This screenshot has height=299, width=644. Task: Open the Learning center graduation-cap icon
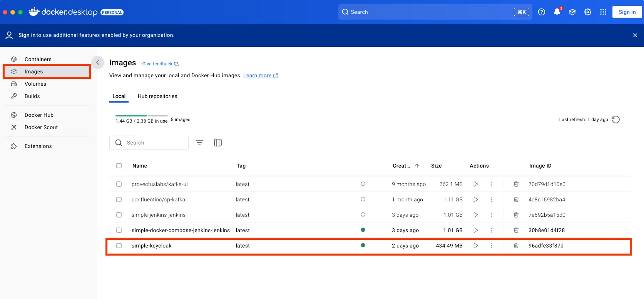572,12
